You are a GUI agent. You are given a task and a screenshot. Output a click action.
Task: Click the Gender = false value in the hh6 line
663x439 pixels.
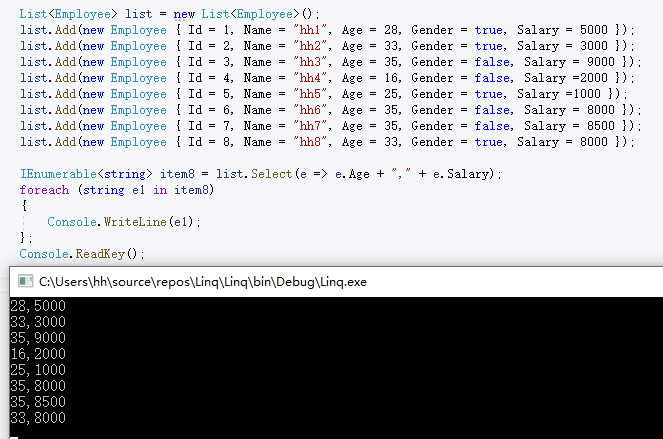pyautogui.click(x=492, y=110)
